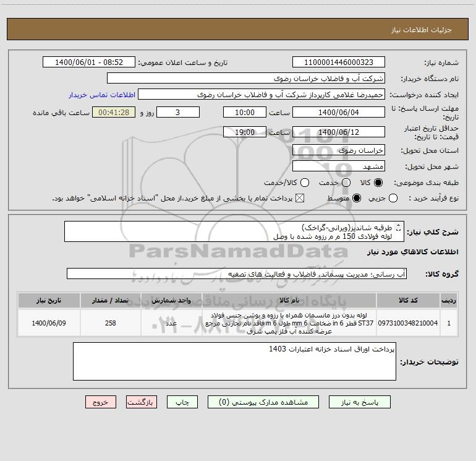Click row number 1 cell
This screenshot has width=476, height=461.
pyautogui.click(x=449, y=323)
